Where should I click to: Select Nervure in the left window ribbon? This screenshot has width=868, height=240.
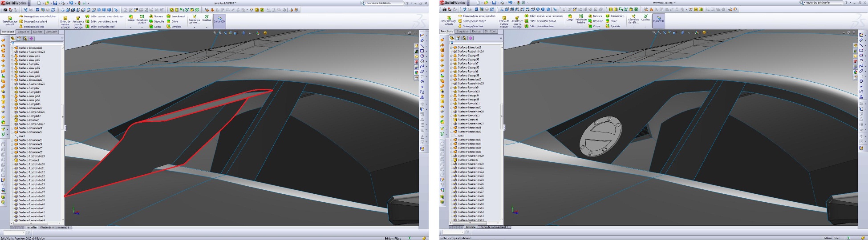[x=156, y=16]
